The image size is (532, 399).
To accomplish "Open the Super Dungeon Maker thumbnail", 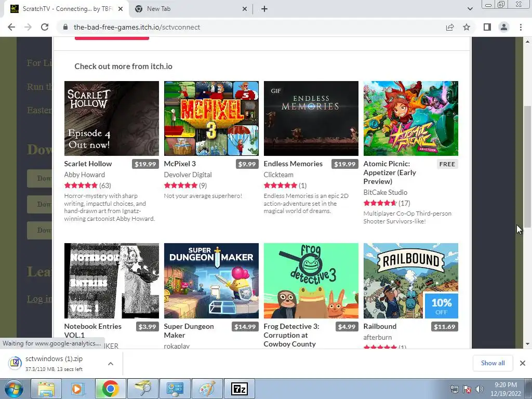I will (x=211, y=281).
